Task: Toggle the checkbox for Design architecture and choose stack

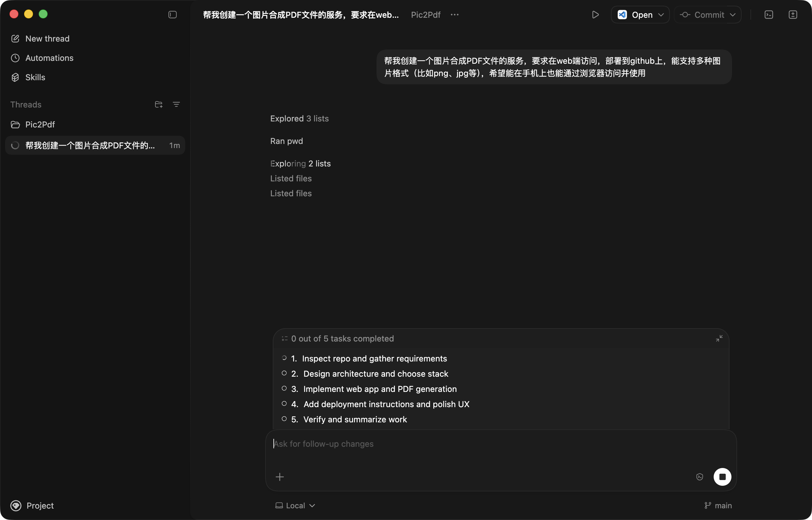Action: 284,373
